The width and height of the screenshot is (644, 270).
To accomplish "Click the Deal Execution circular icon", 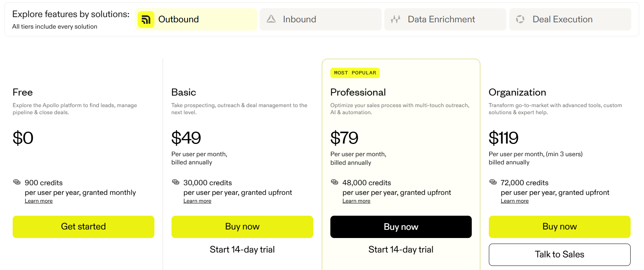I will tap(520, 19).
